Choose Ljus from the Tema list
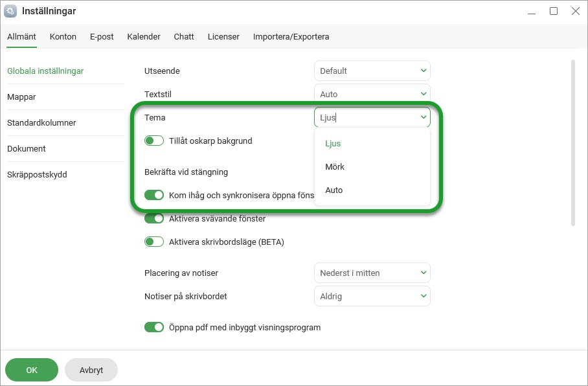 click(x=333, y=144)
